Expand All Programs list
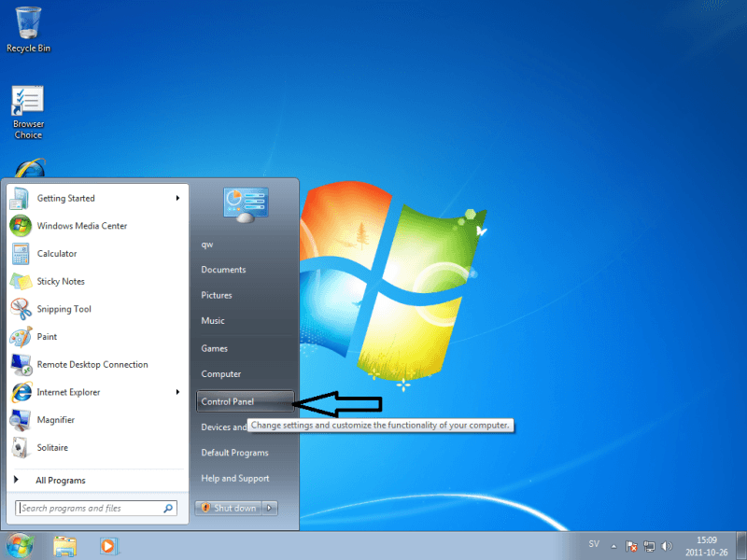 (61, 481)
